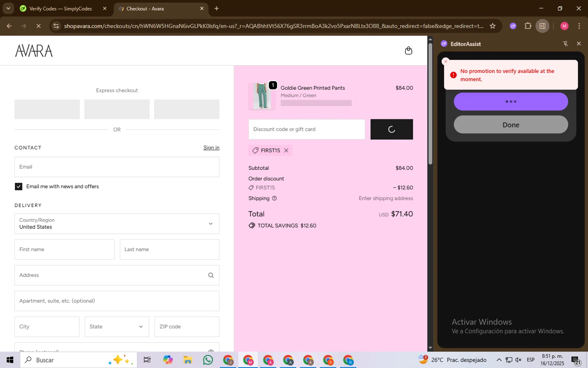Click the Done button in EditorAssist
This screenshot has width=588, height=368.
coord(511,125)
